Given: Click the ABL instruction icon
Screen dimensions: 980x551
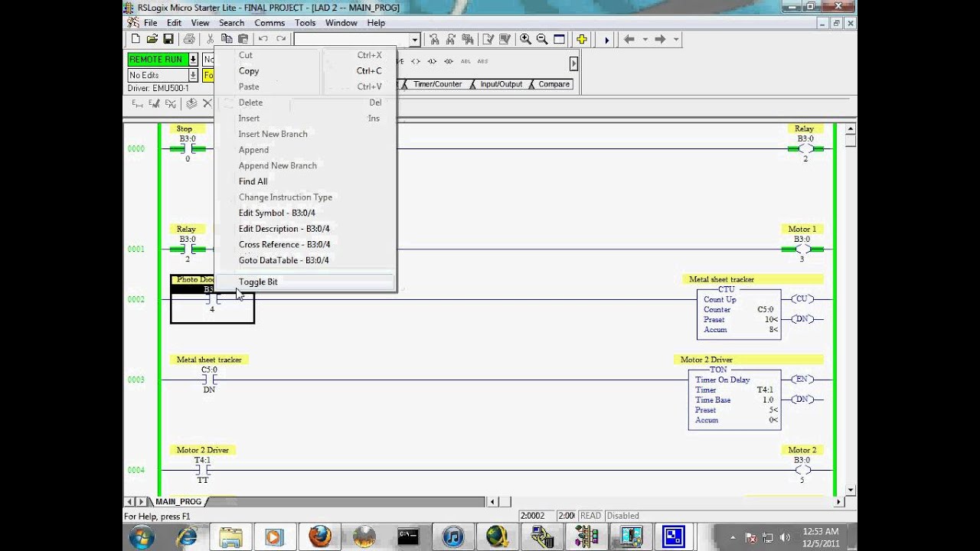Looking at the screenshot, I should pos(465,61).
